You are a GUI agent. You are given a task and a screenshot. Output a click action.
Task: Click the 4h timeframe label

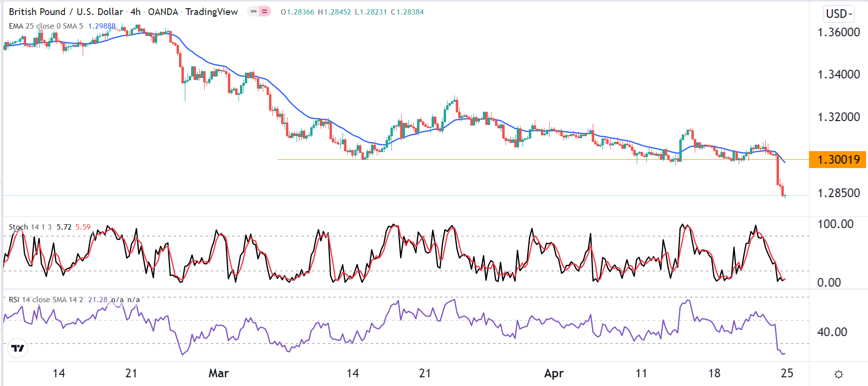[135, 12]
